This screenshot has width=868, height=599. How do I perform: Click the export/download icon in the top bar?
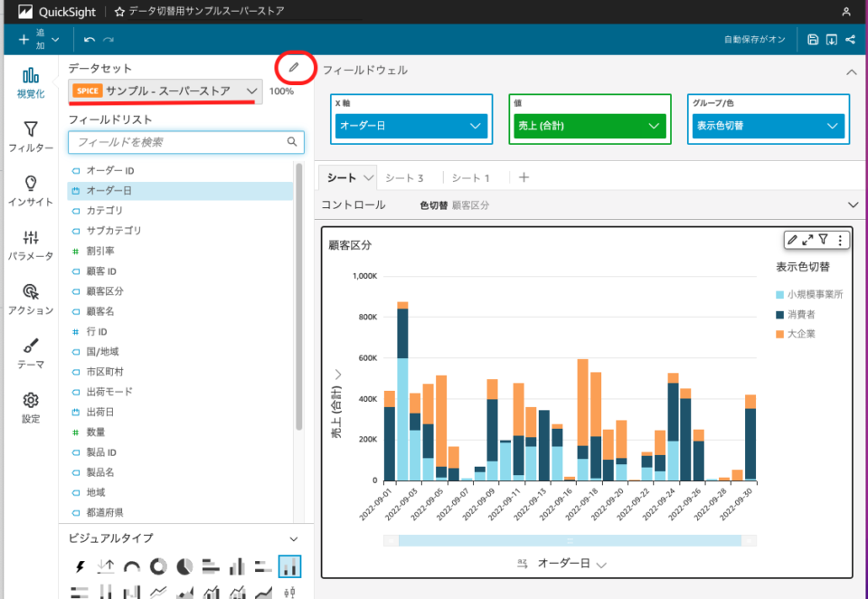tap(832, 39)
